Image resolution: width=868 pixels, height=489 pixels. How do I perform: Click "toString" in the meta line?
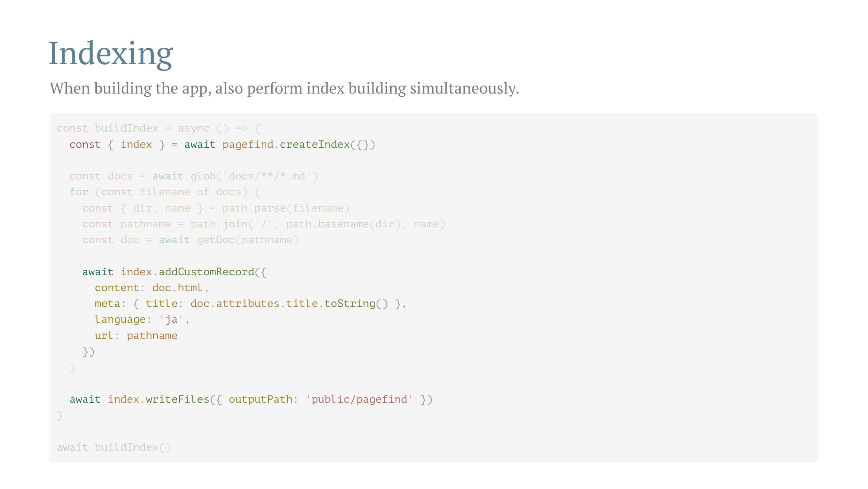click(x=349, y=304)
